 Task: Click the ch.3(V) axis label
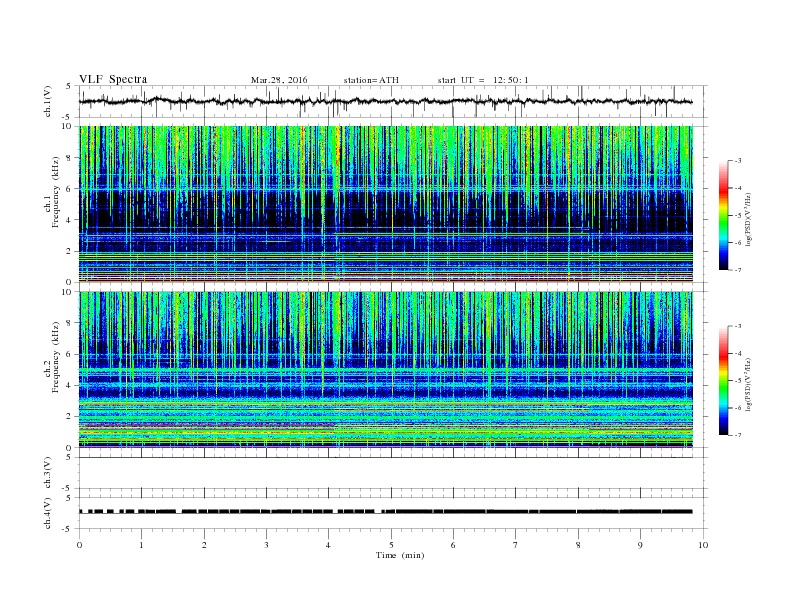[47, 473]
